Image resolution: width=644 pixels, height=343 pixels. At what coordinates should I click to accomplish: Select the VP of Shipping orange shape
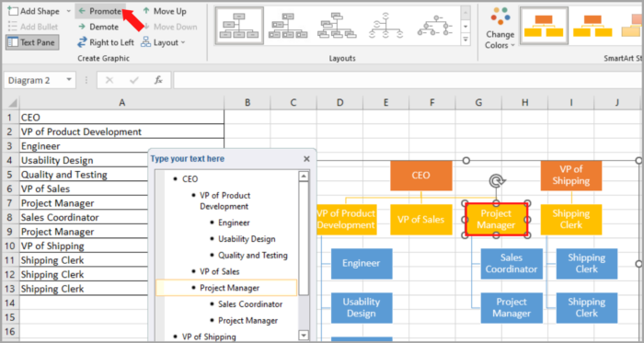click(571, 176)
